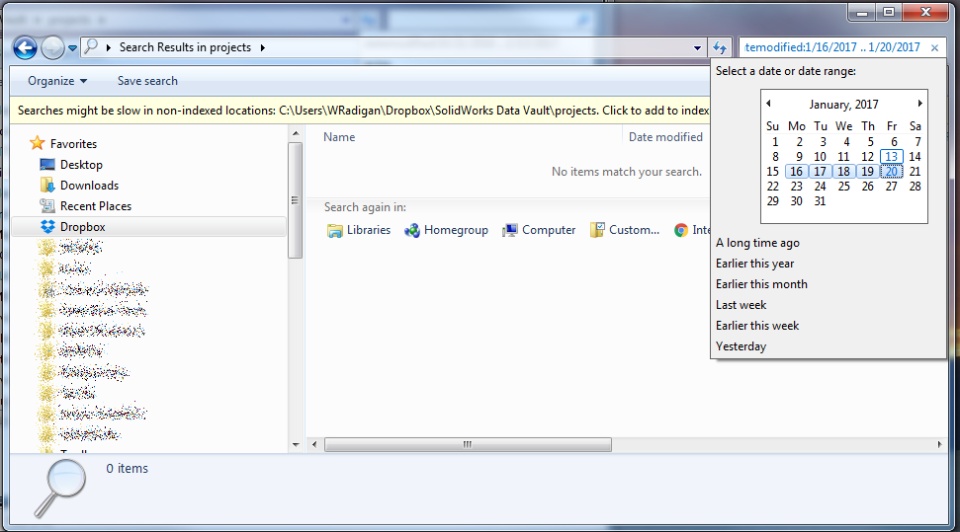960x532 pixels.
Task: Choose 'Earlier this week' date filter
Action: tap(757, 326)
